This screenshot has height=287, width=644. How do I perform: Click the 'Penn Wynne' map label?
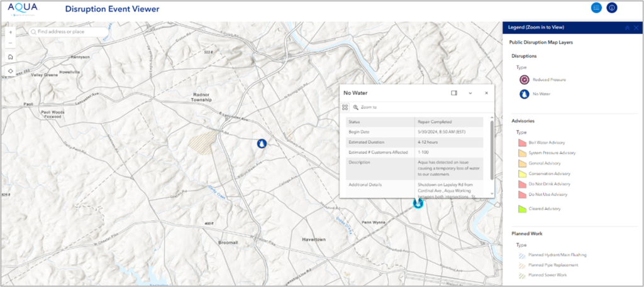point(374,222)
